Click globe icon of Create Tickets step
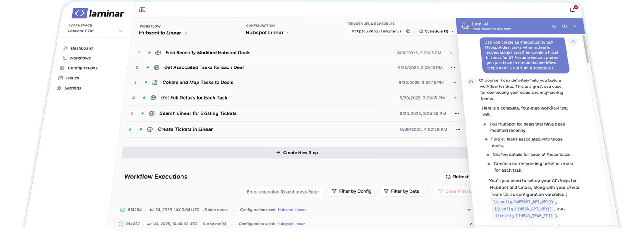The image size is (644, 242). pos(150,129)
